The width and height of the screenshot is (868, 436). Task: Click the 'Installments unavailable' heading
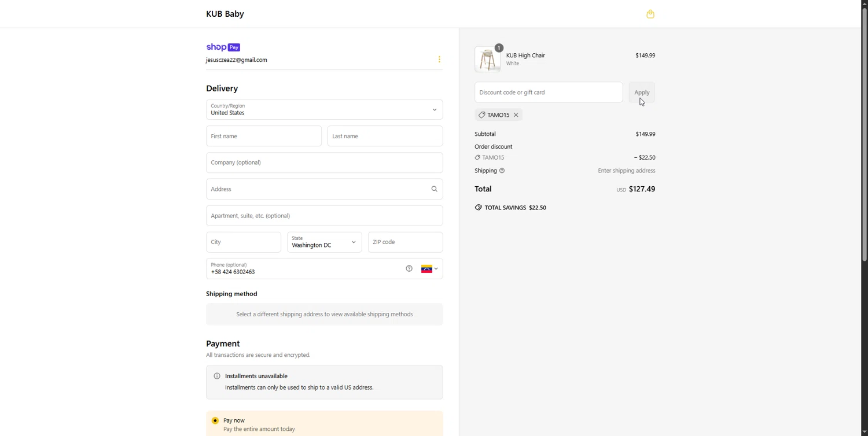click(256, 376)
